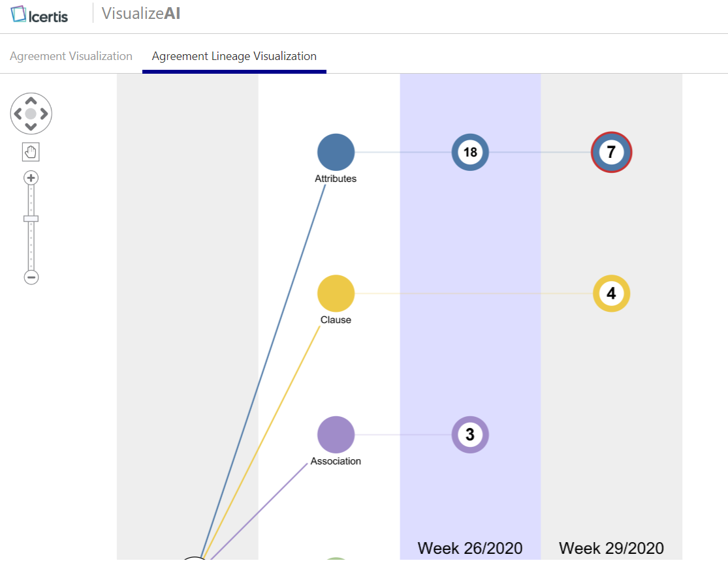Image resolution: width=728 pixels, height=563 pixels.
Task: Click the Week 29/2020 column label
Action: tap(611, 548)
